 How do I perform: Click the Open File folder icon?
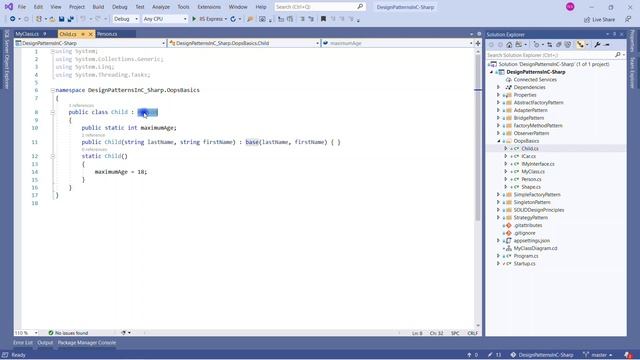click(52, 19)
